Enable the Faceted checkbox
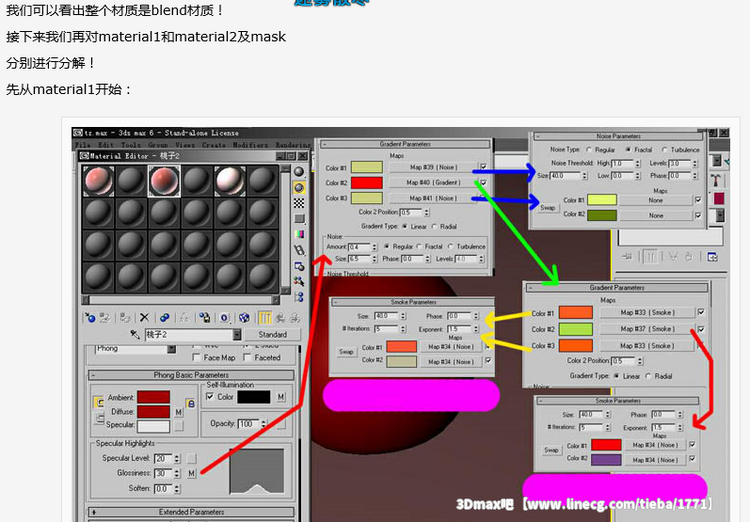 click(247, 357)
